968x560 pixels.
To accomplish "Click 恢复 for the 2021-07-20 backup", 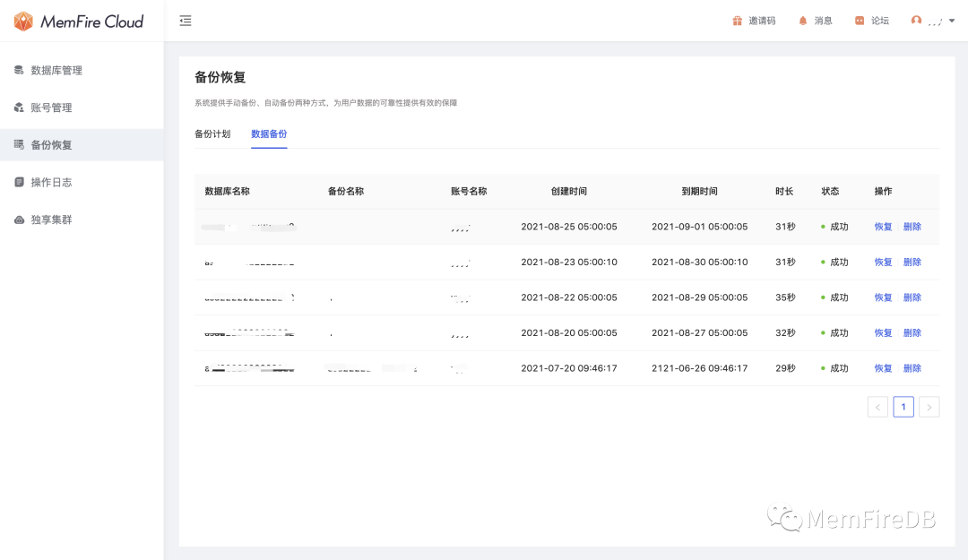I will pos(884,368).
